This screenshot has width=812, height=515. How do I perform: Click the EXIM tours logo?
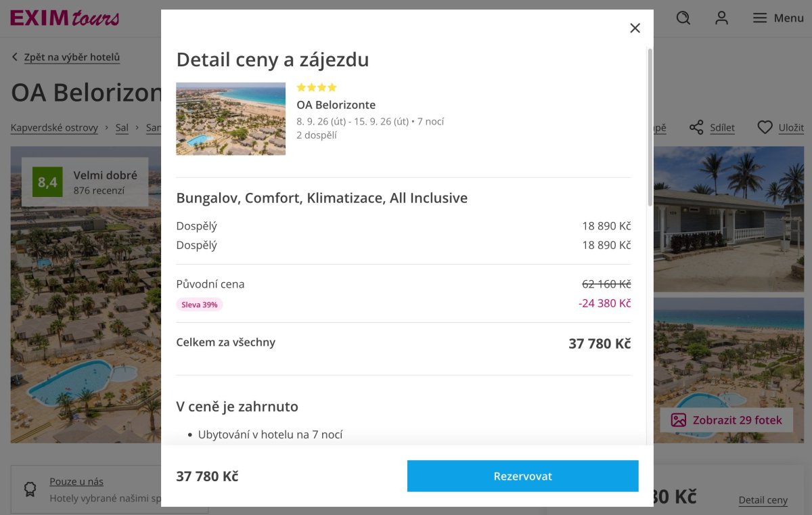click(65, 18)
